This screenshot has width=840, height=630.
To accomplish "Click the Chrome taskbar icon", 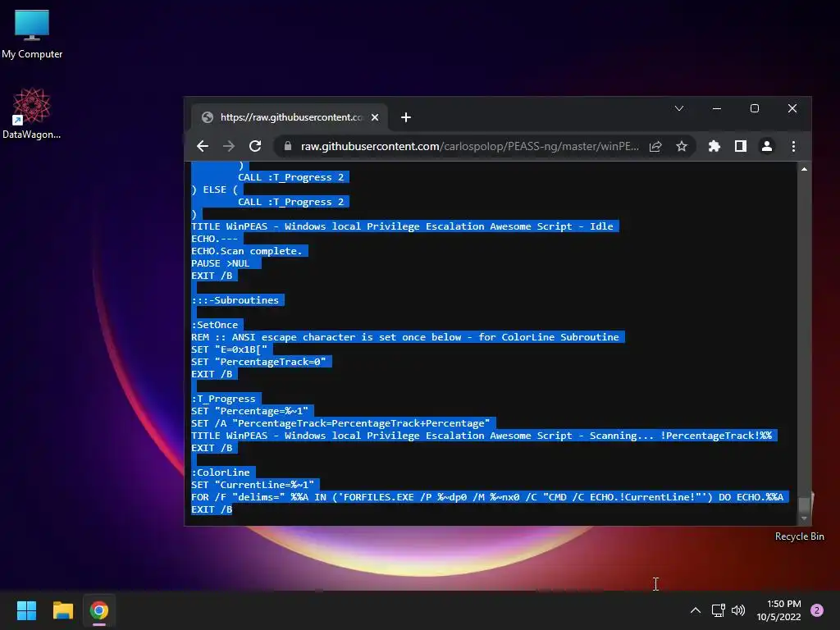I will pyautogui.click(x=99, y=610).
